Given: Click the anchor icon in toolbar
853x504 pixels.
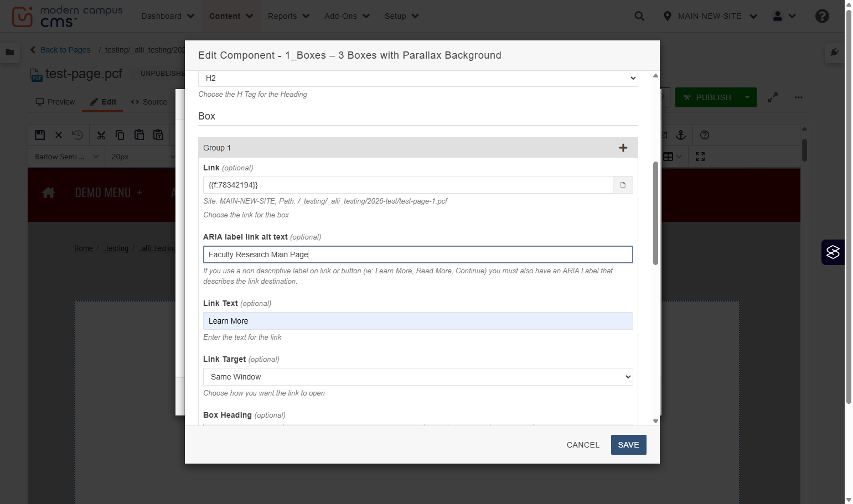Looking at the screenshot, I should click(681, 135).
